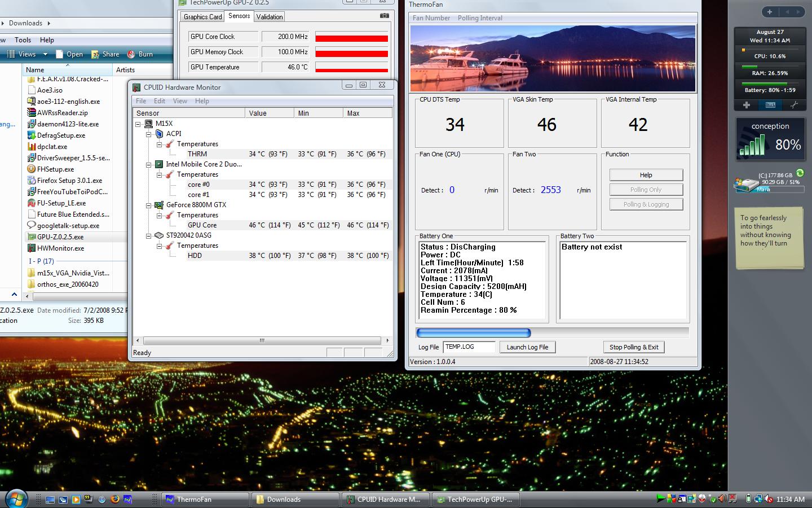Open Edit menu in Hardware Monitor
The height and width of the screenshot is (508, 812).
tap(160, 101)
